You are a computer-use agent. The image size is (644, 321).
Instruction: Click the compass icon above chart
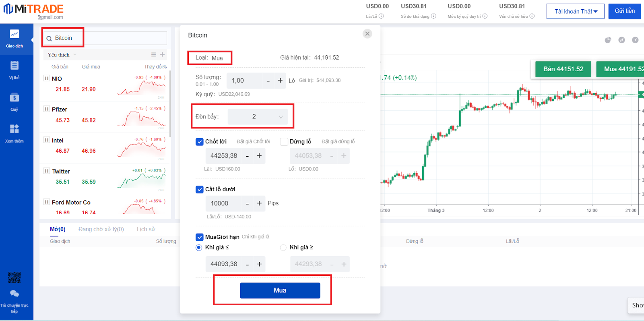[622, 40]
